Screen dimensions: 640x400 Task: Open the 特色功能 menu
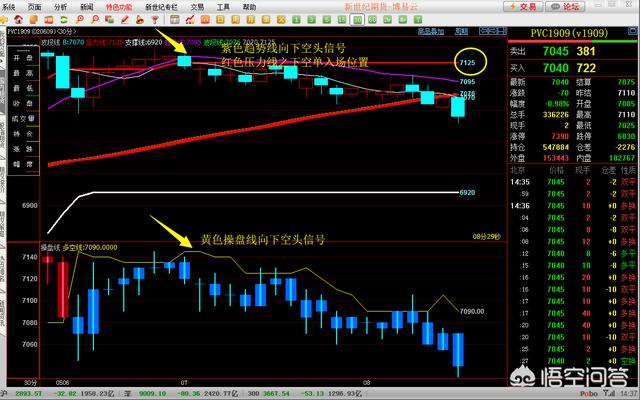click(117, 6)
